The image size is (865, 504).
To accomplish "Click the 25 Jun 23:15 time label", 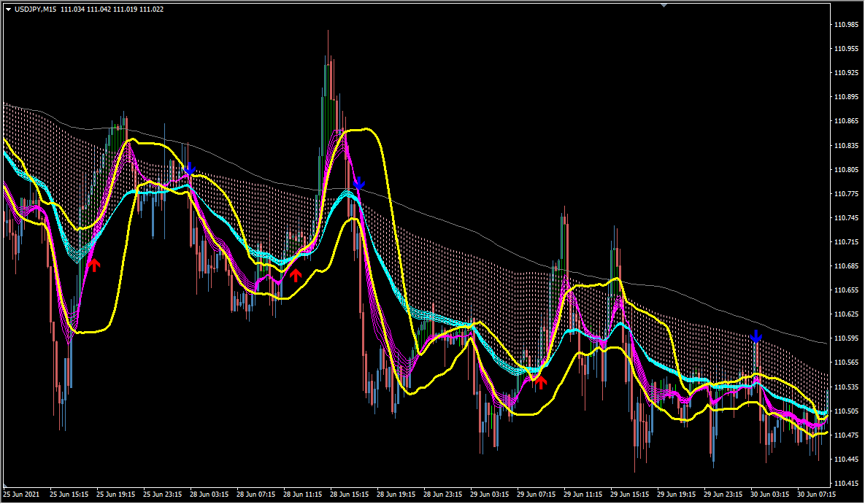I will [163, 495].
